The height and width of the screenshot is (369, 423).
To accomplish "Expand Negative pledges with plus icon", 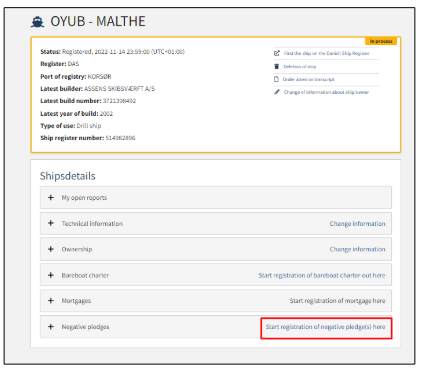I will (x=51, y=326).
